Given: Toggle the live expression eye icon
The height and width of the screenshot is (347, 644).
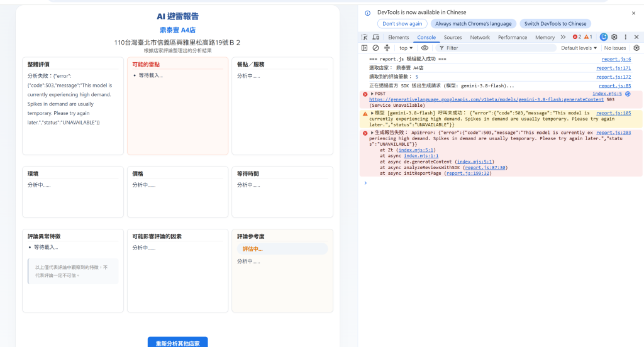Looking at the screenshot, I should [x=425, y=48].
